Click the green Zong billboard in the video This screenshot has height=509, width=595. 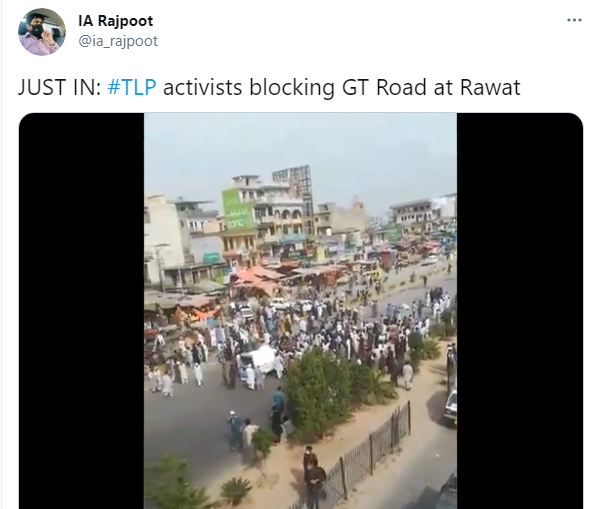(x=238, y=210)
